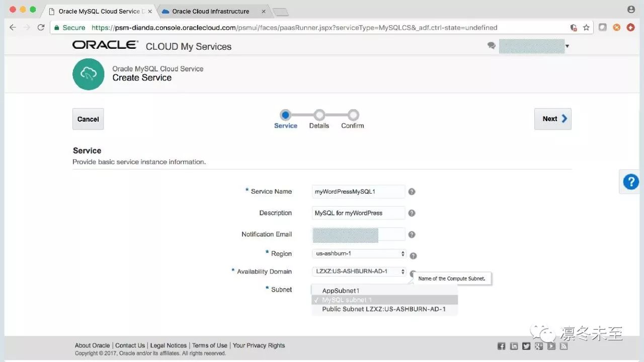
Task: Click the Notification Email input field
Action: click(x=358, y=234)
